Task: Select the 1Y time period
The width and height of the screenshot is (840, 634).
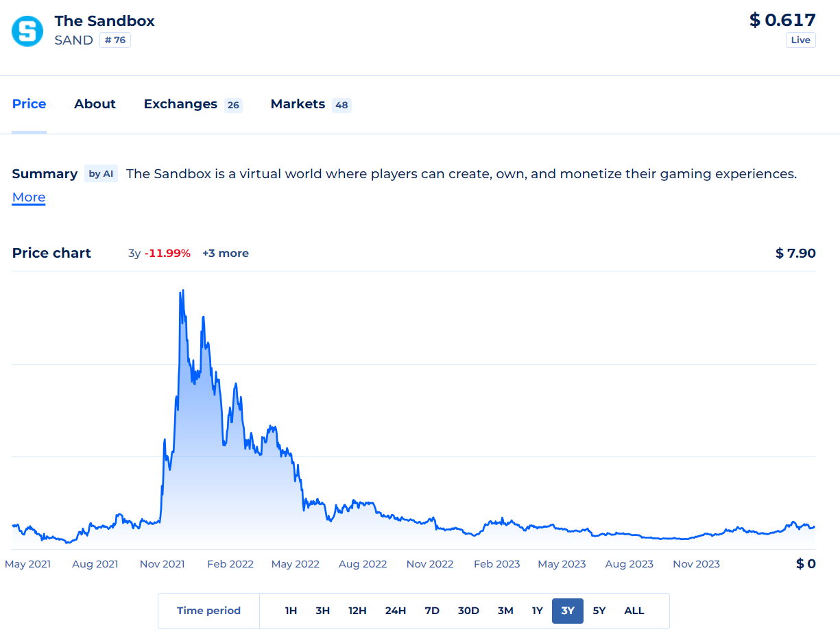Action: (538, 611)
